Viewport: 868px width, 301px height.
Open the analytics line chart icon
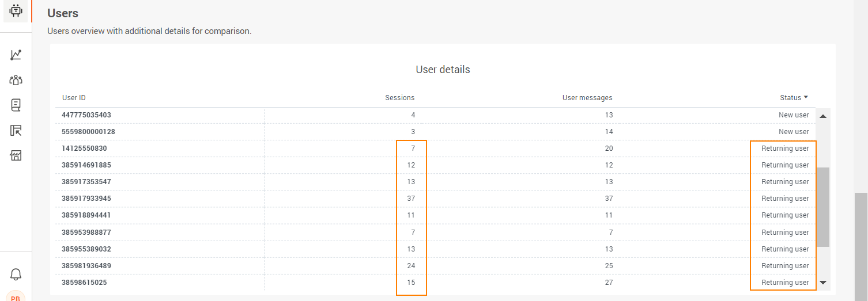(16, 55)
